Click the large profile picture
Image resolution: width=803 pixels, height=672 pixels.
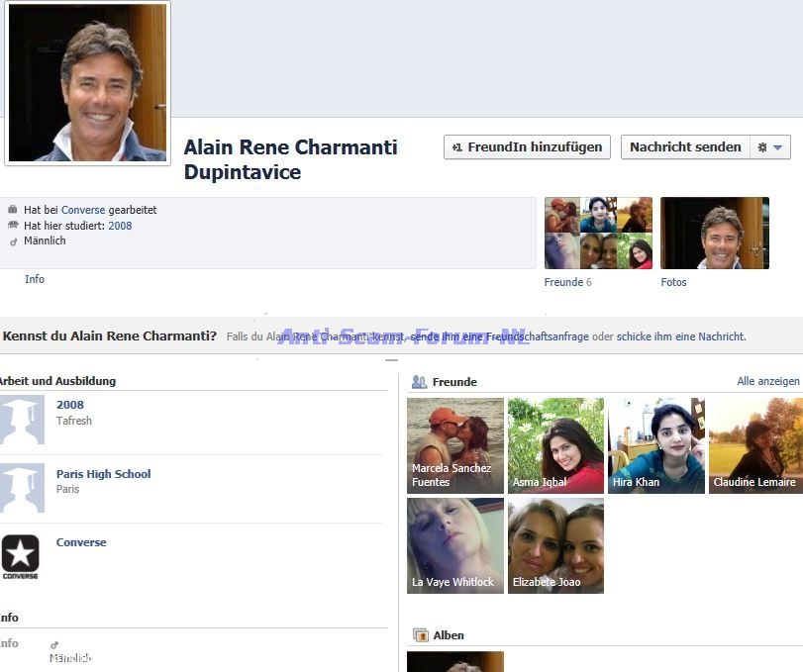point(88,82)
